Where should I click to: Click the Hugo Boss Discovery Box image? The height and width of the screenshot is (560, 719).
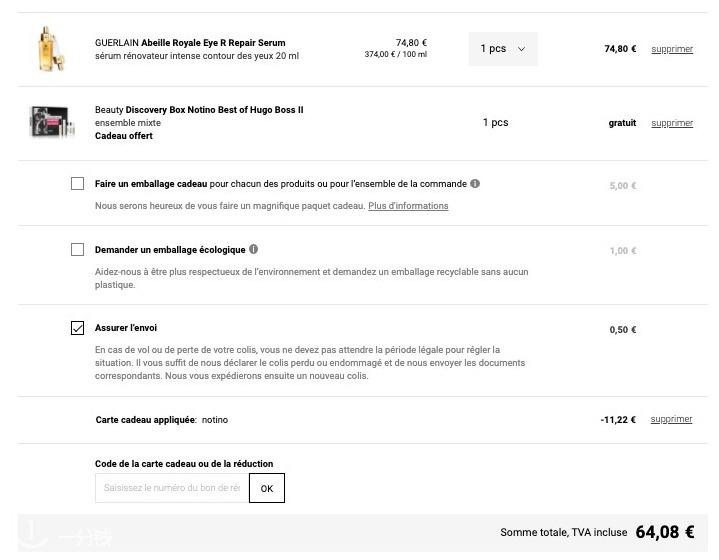(52, 122)
